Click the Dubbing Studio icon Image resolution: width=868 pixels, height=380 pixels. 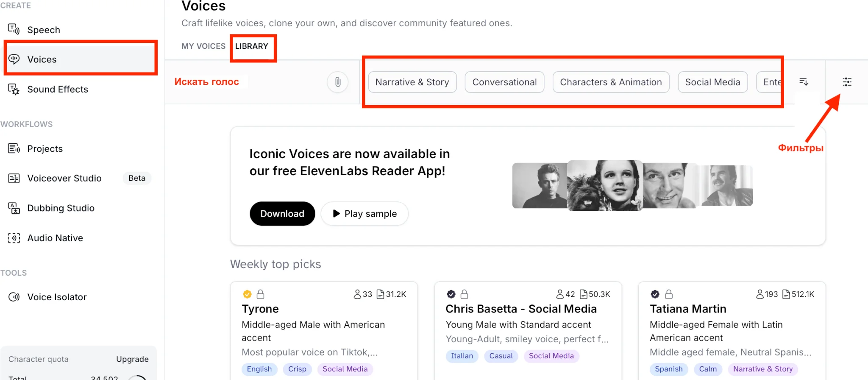tap(14, 208)
